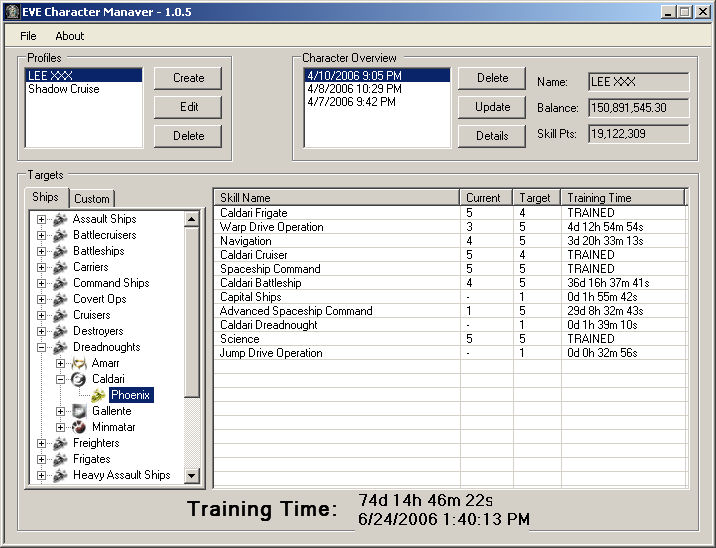Click the Edit profile button
This screenshot has width=716, height=548.
(188, 107)
